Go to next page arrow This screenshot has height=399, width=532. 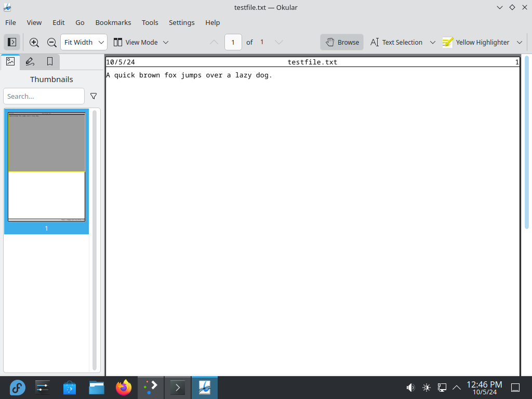(x=279, y=42)
